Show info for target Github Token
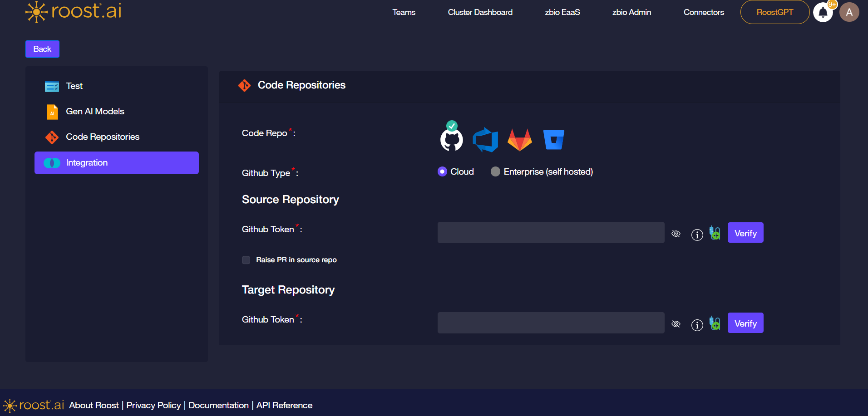The image size is (868, 416). point(697,324)
